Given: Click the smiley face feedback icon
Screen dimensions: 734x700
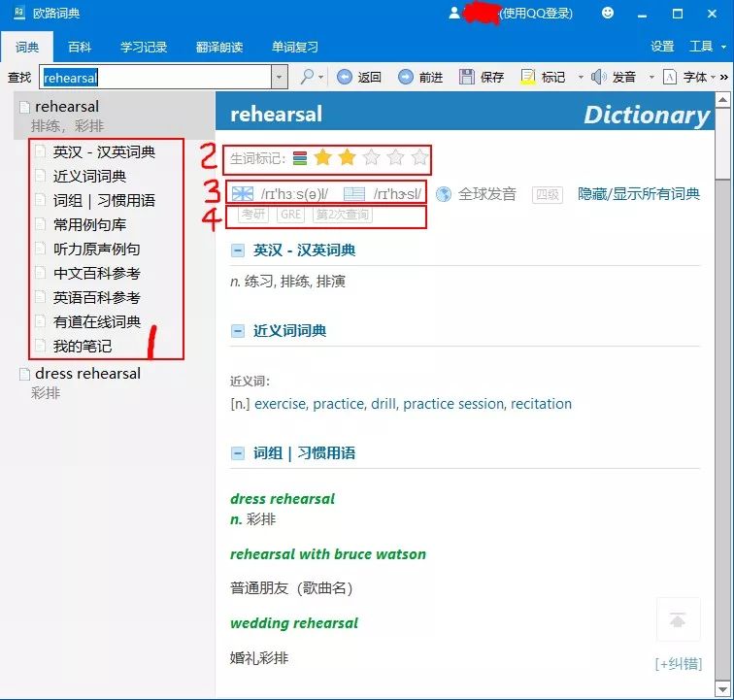Looking at the screenshot, I should click(x=608, y=14).
